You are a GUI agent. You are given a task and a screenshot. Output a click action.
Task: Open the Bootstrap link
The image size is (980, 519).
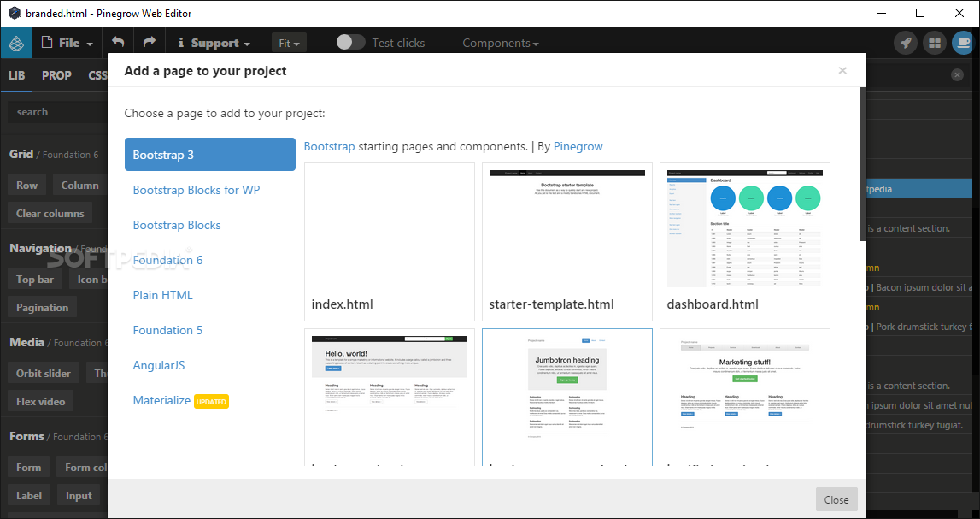pyautogui.click(x=330, y=146)
